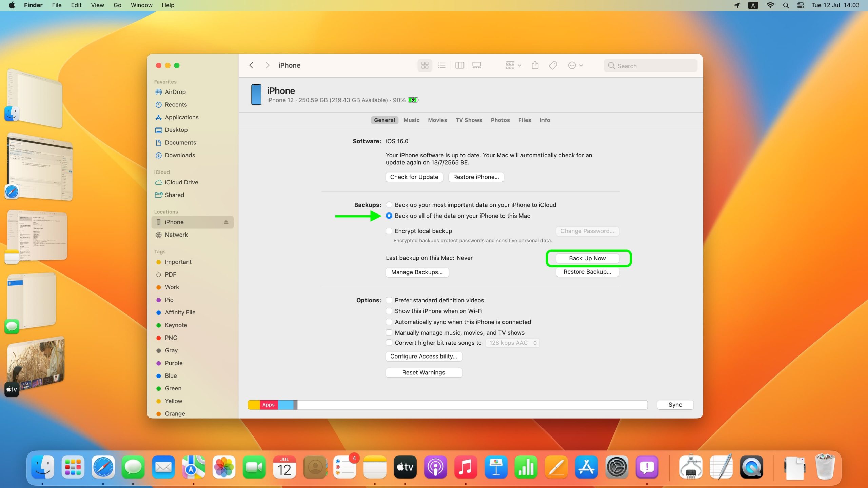Viewport: 868px width, 488px height.
Task: Switch to icon grid view
Action: (425, 65)
